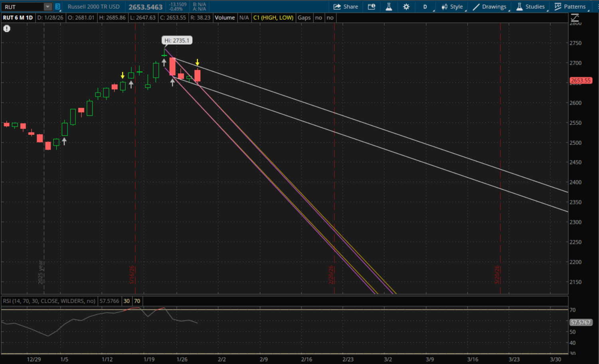Viewport: 599px width, 364px height.
Task: Open the Patterns menu
Action: [x=570, y=7]
